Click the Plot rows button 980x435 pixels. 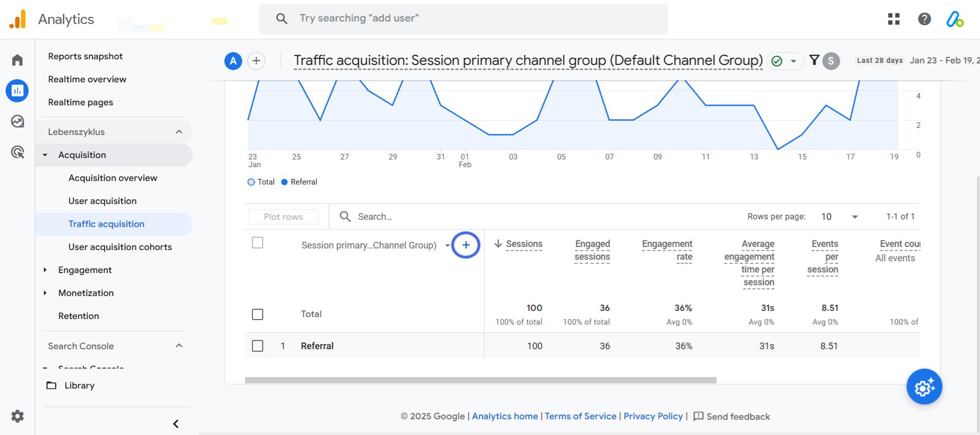point(283,217)
